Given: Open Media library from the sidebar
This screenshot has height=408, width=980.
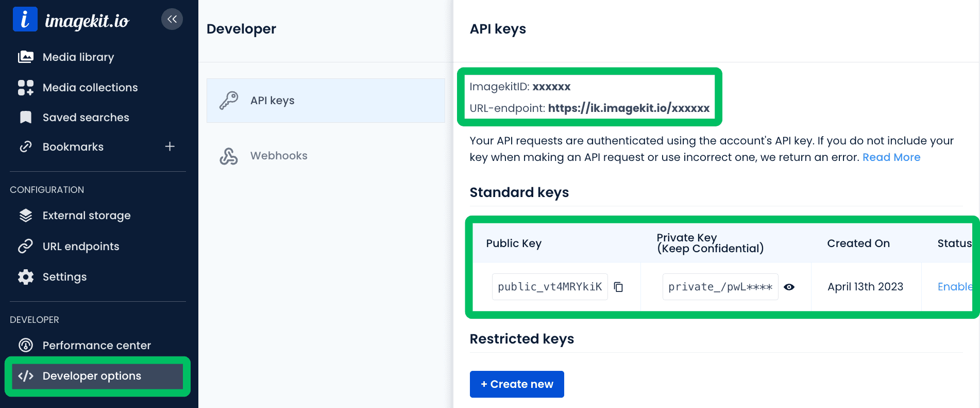Looking at the screenshot, I should point(78,57).
